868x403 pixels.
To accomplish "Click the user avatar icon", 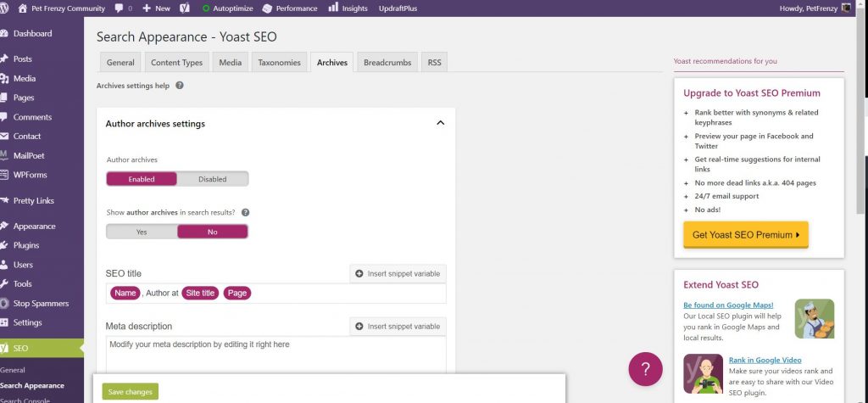I will tap(846, 8).
